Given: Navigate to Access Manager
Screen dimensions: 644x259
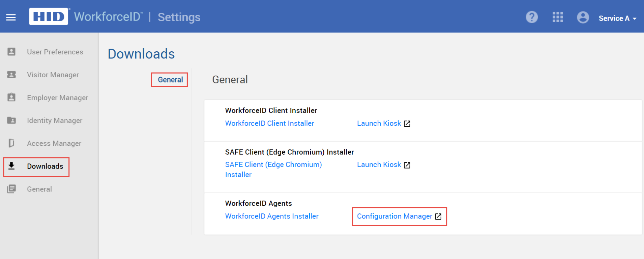Looking at the screenshot, I should click(x=54, y=144).
